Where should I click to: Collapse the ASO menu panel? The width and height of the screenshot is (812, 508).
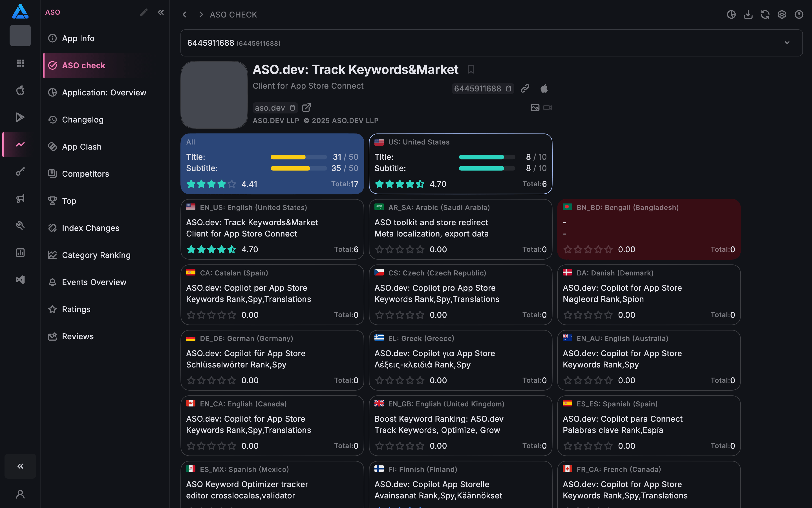(x=161, y=12)
